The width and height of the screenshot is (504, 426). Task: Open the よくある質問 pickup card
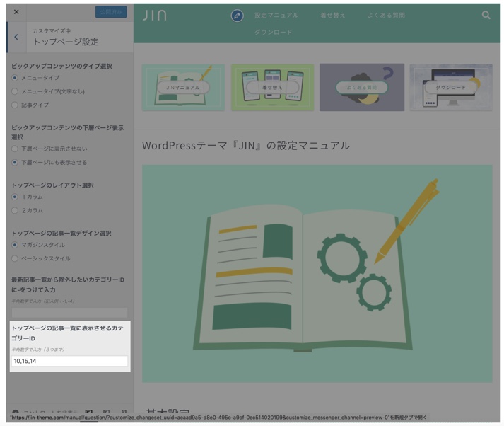[362, 87]
